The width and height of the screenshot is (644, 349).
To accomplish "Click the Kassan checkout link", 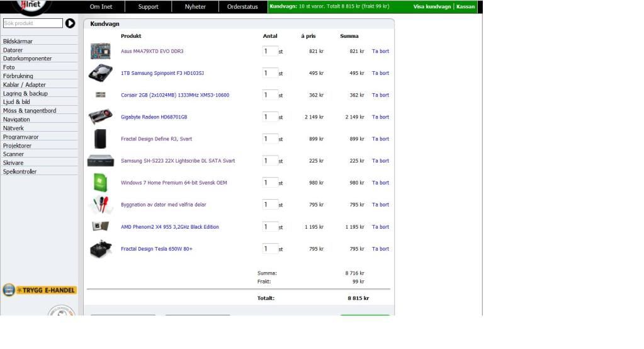I will tap(465, 7).
